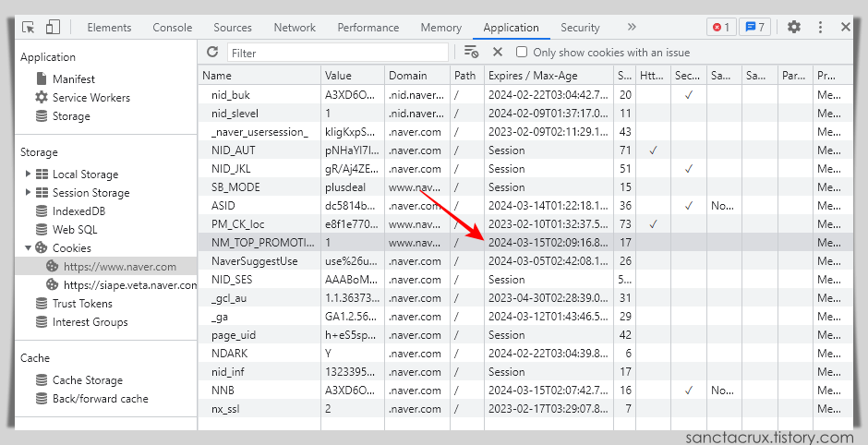This screenshot has height=445, width=868.
Task: Delete selected cookie with the X icon
Action: coord(497,52)
